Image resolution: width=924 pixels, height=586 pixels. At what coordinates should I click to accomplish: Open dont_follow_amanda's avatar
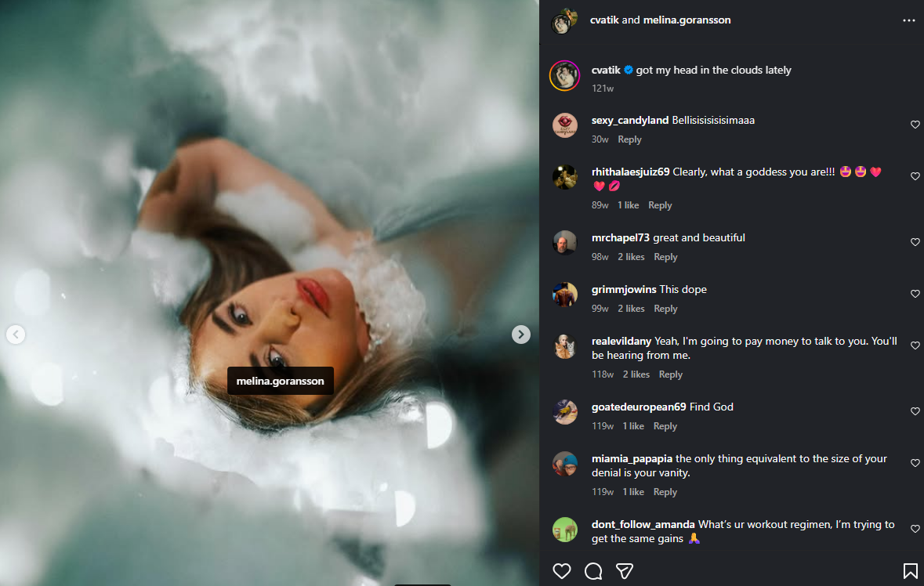tap(564, 530)
